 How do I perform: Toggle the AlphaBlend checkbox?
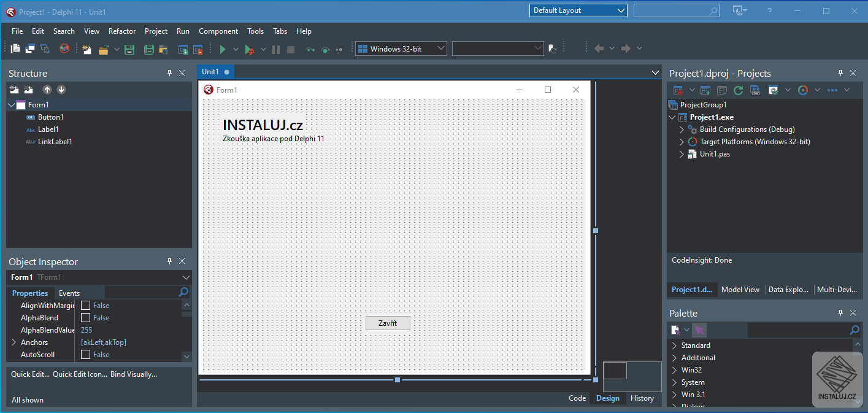[86, 317]
